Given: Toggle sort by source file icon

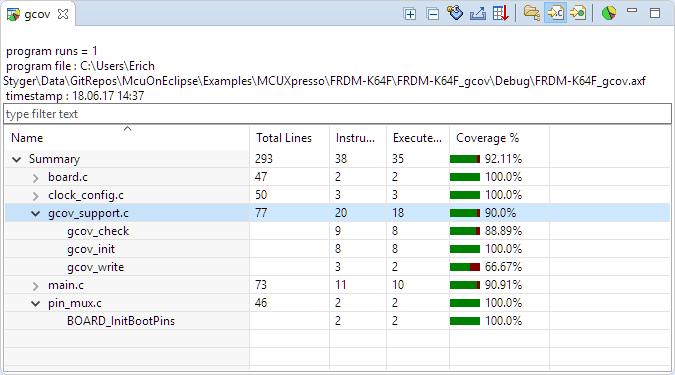Looking at the screenshot, I should click(x=555, y=13).
